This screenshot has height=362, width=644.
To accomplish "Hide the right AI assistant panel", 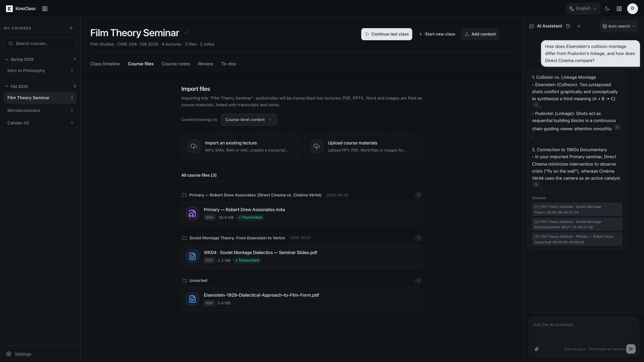I will pyautogui.click(x=619, y=9).
